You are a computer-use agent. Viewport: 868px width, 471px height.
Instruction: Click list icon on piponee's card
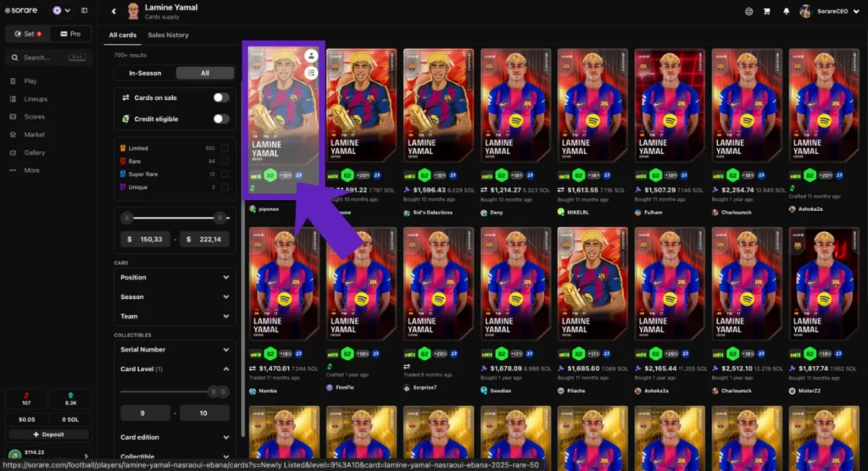(311, 73)
